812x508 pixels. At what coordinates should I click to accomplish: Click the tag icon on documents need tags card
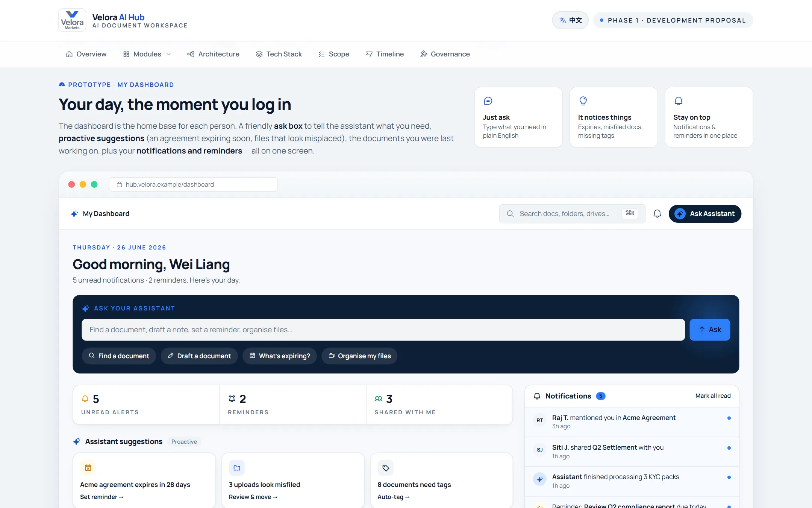[x=386, y=468]
